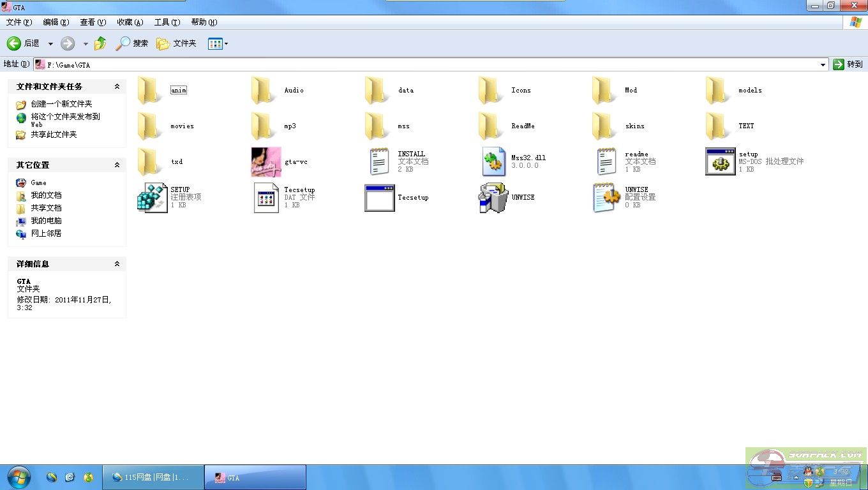Select the SETUP registry entries file

[x=152, y=198]
